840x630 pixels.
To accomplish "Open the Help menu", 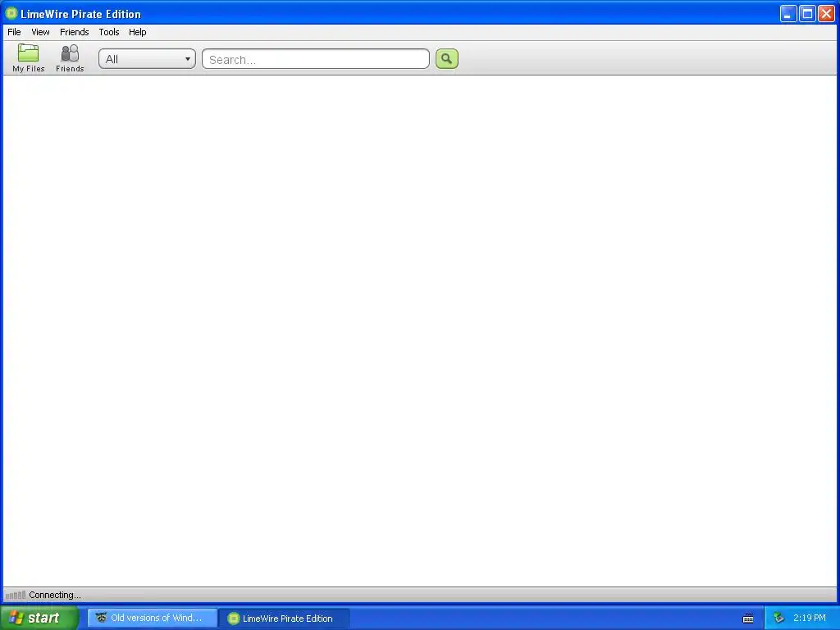I will (x=138, y=32).
